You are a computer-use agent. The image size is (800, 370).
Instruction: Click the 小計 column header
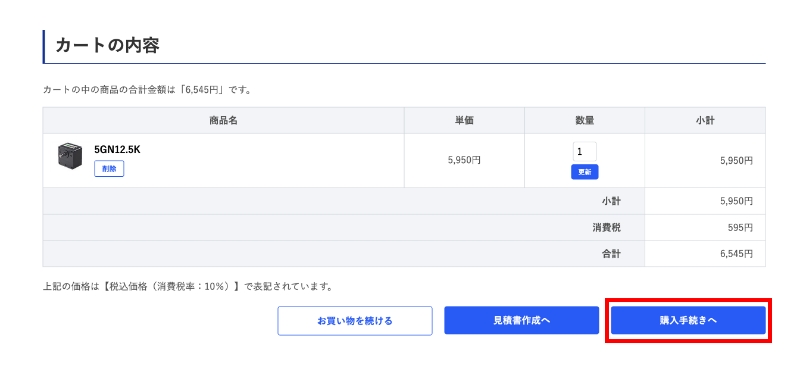tap(705, 121)
